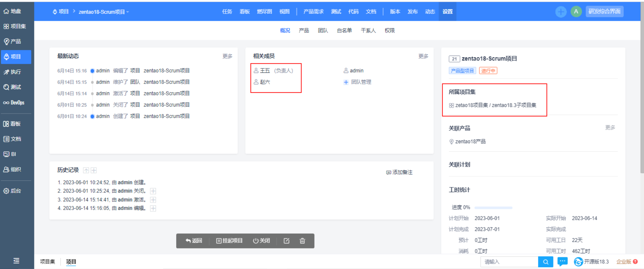This screenshot has height=269, width=644.
Task: Open BI in the left sidebar
Action: tap(10, 154)
